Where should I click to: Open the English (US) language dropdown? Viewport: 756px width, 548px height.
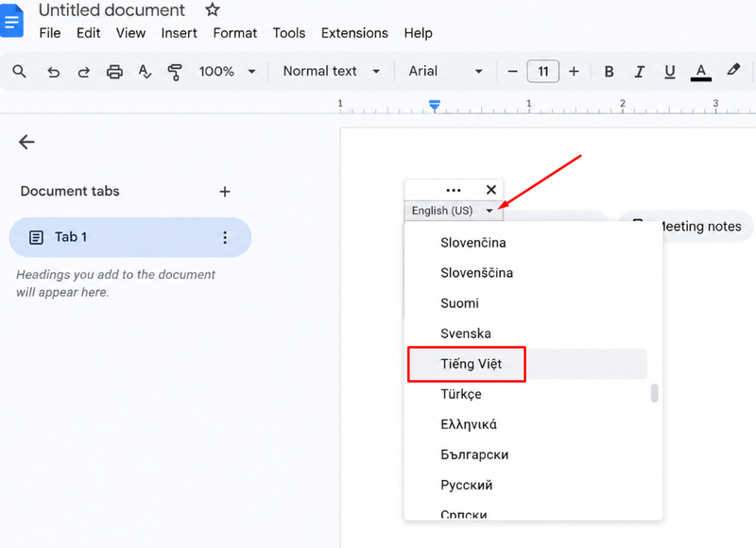(453, 211)
